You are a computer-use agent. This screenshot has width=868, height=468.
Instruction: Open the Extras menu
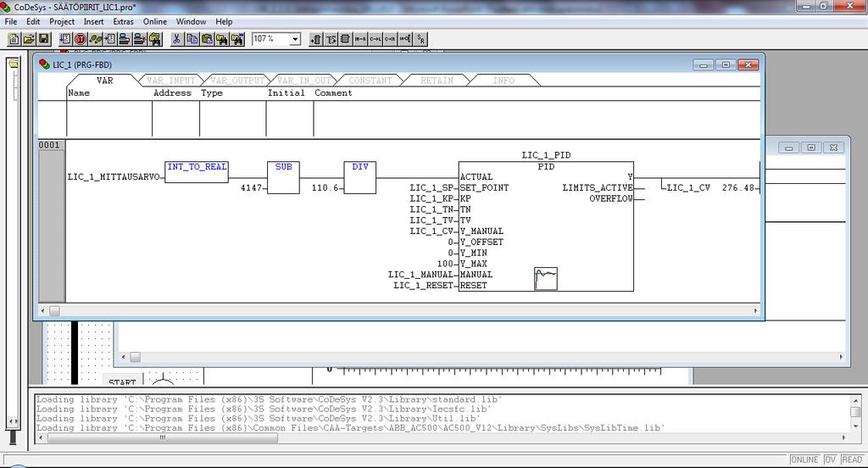pyautogui.click(x=124, y=21)
